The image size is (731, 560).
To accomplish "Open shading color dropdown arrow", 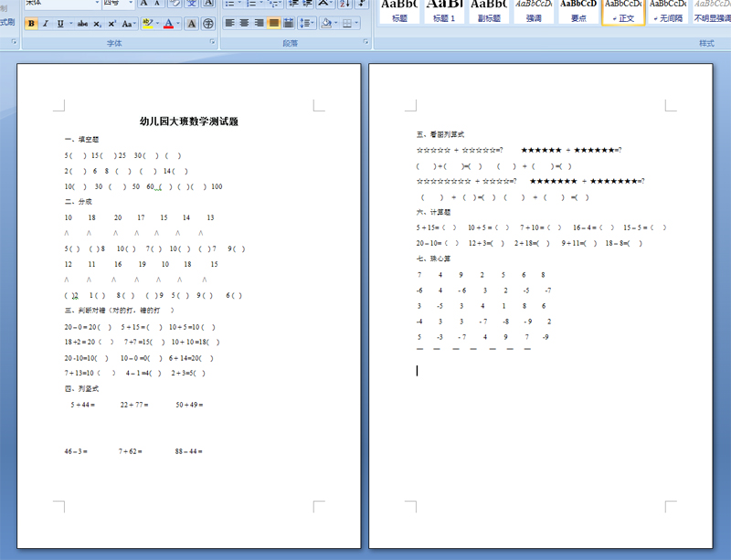I will point(335,23).
